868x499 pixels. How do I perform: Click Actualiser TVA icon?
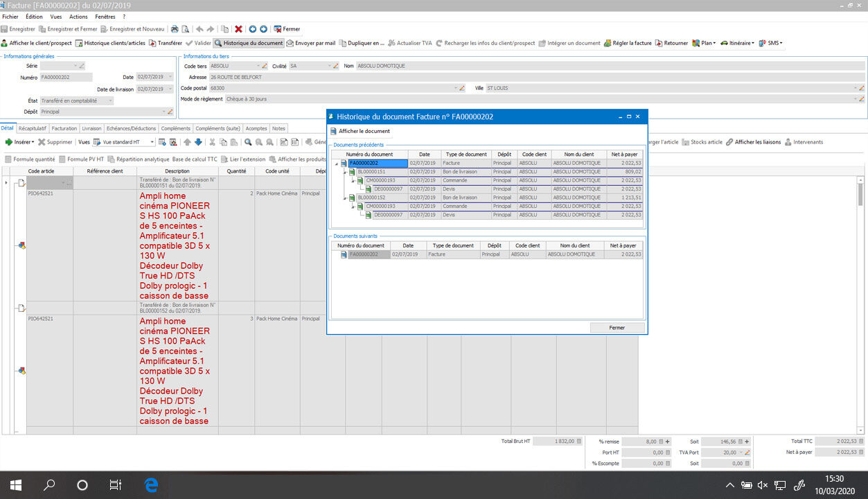(392, 42)
